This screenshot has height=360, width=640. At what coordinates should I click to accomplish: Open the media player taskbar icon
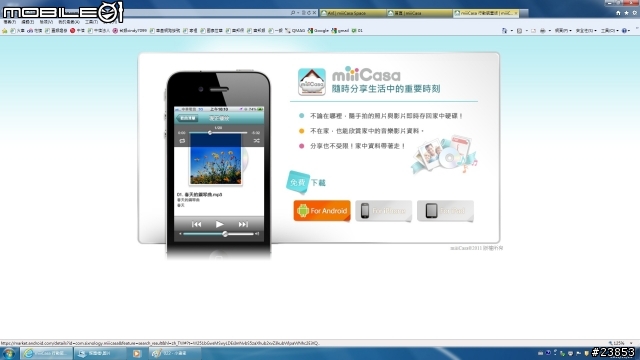(x=137, y=353)
